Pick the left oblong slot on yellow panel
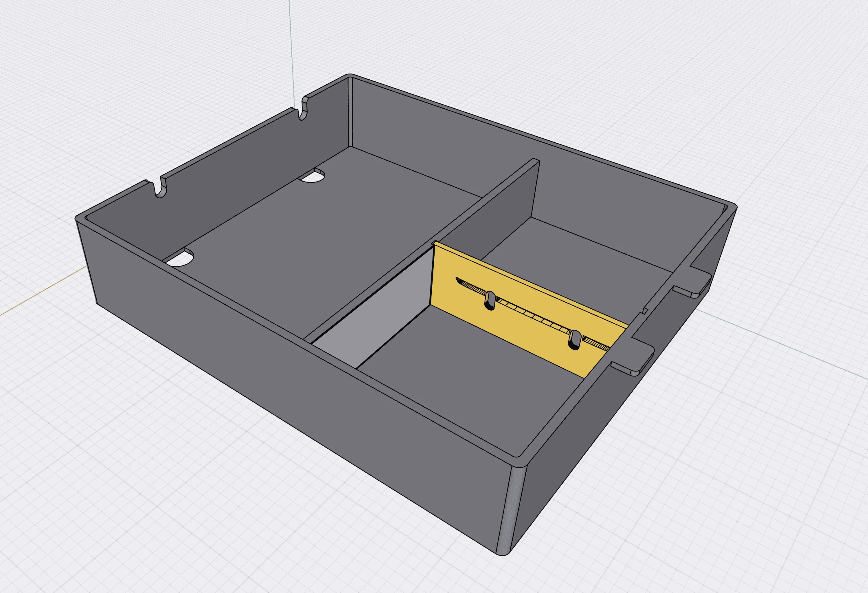The image size is (868, 593). click(490, 301)
